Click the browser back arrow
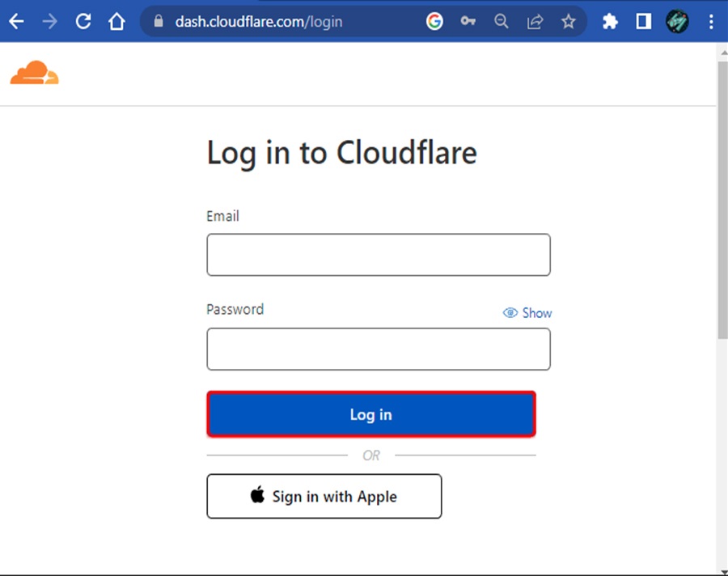 [16, 22]
